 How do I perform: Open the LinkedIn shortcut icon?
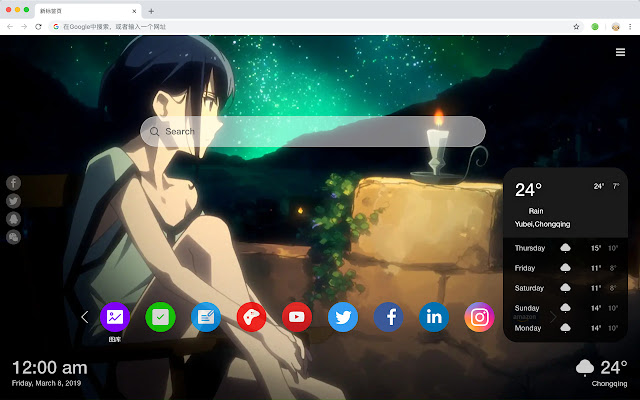click(434, 317)
